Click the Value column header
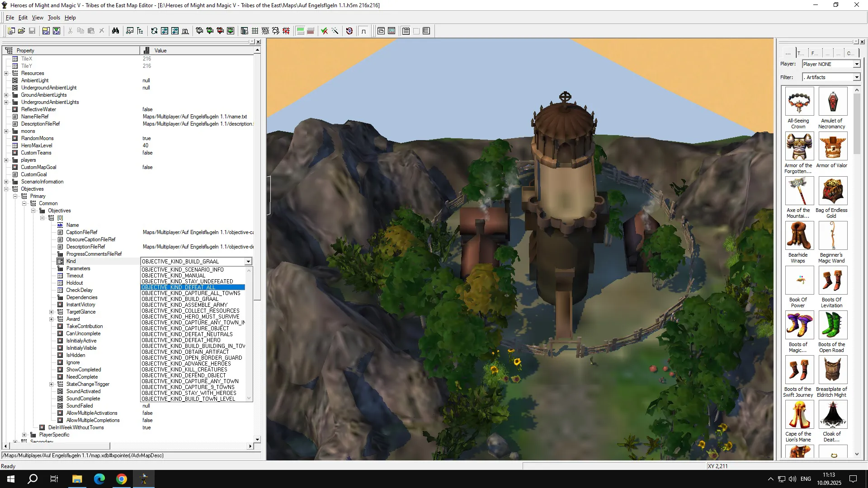The height and width of the screenshot is (488, 868). pyautogui.click(x=197, y=51)
